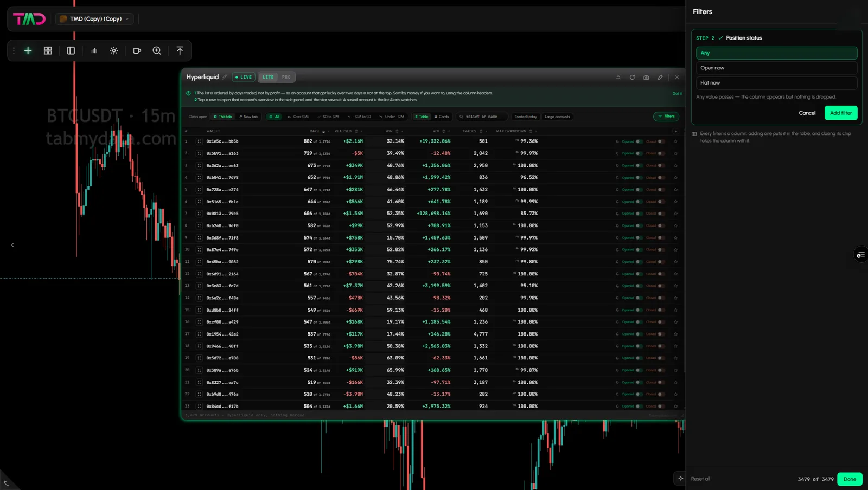This screenshot has height=490, width=868.
Task: Take a snapshot with the camera icon
Action: click(x=646, y=77)
